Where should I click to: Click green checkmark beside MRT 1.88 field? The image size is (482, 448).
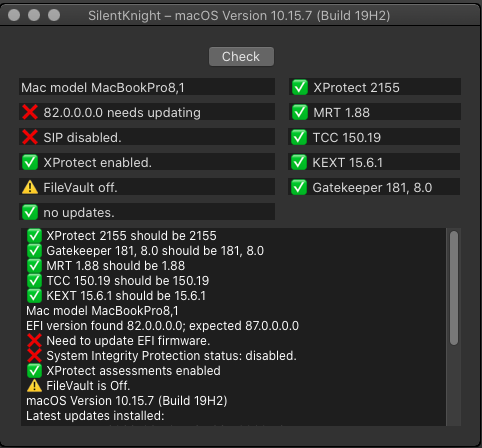(x=299, y=112)
